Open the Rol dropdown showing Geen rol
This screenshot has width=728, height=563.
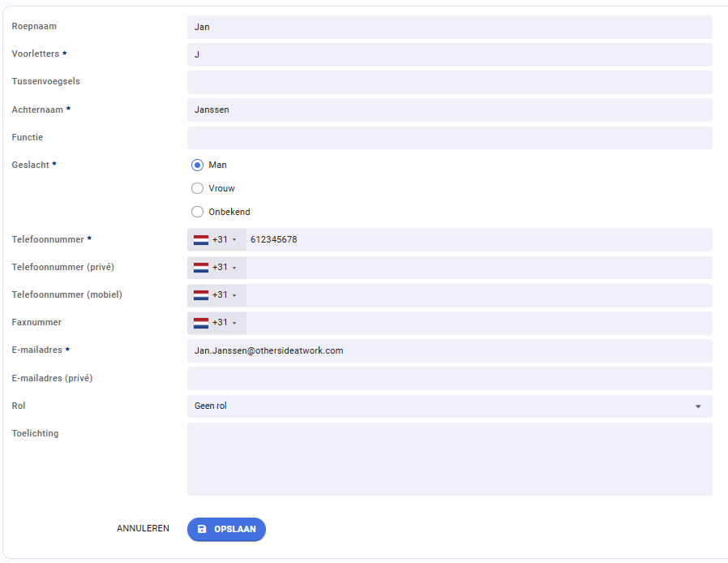coord(449,406)
